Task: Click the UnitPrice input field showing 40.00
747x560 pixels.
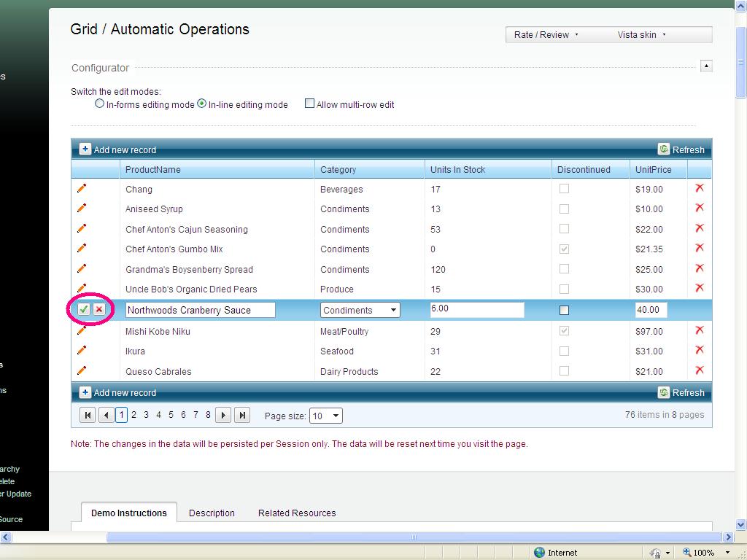Action: [x=650, y=310]
